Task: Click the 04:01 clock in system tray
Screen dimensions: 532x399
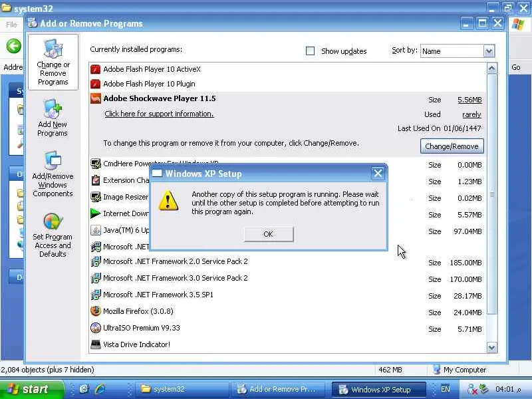Action: click(x=507, y=389)
